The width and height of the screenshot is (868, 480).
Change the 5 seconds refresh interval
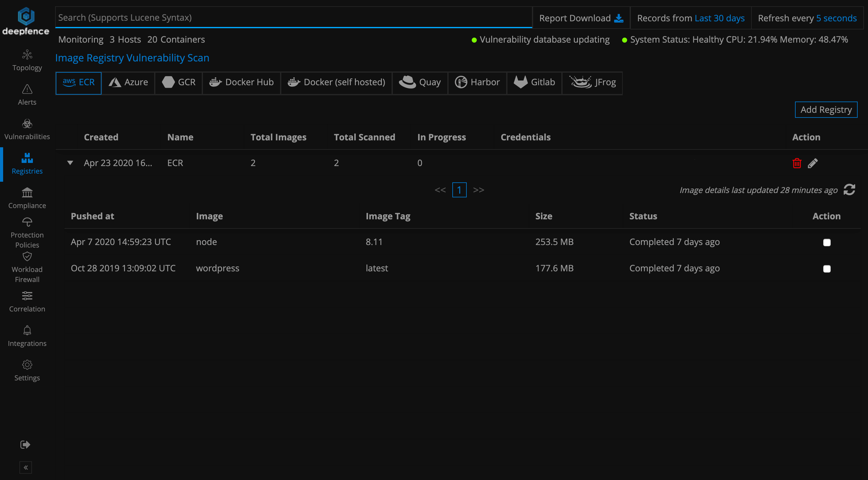pos(836,18)
